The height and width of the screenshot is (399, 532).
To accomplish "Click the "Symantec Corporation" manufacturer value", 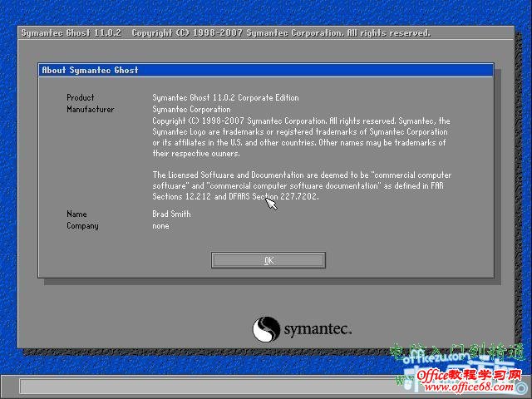I will pyautogui.click(x=191, y=109).
